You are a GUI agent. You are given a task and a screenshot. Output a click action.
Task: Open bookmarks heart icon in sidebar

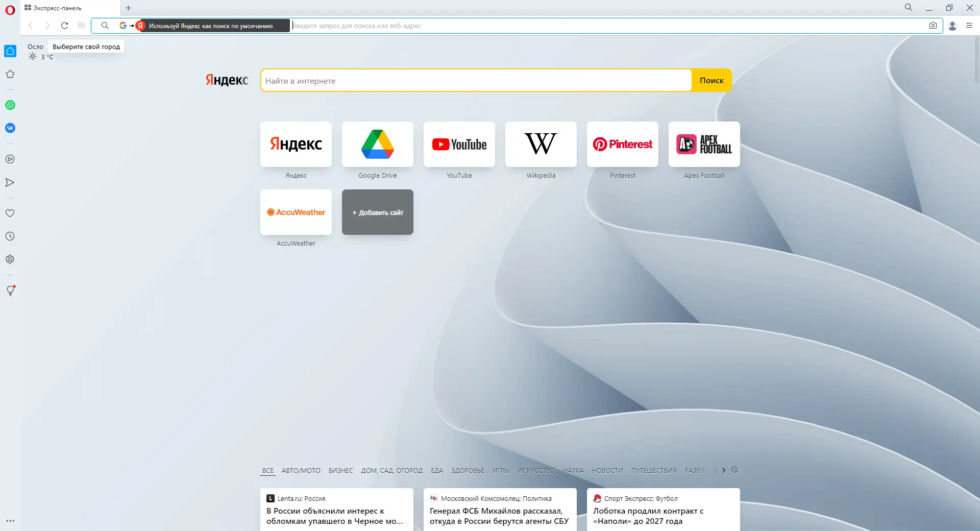point(10,213)
